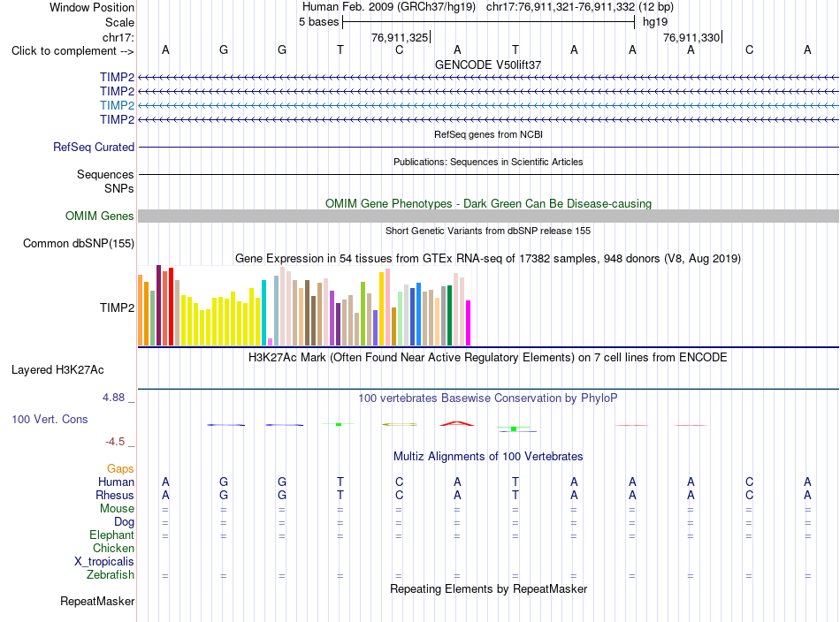Click 'Short Genetic Variants from dbSNP release 155'
This screenshot has height=622, width=840.
pos(488,231)
